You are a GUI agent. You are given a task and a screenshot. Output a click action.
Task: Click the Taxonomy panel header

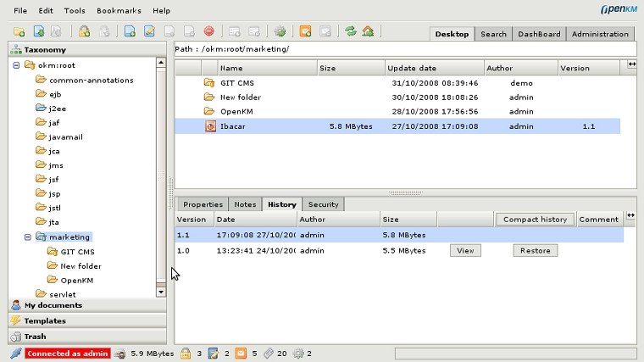87,50
